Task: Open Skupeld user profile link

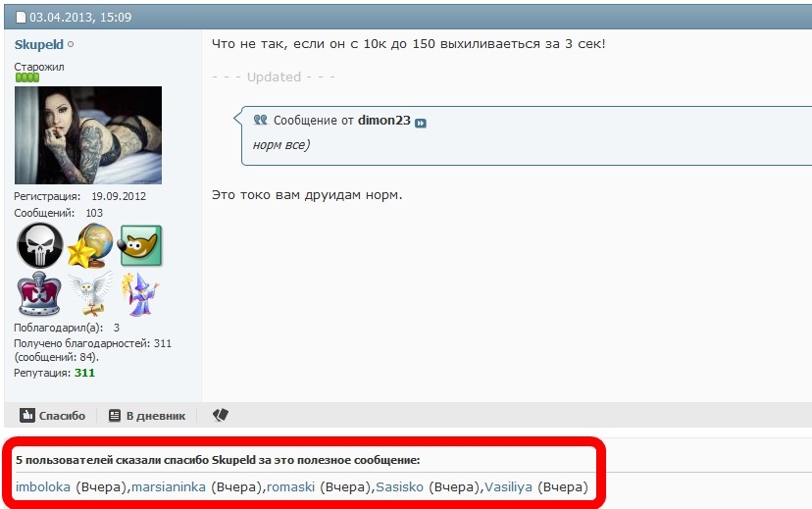Action: pos(39,44)
